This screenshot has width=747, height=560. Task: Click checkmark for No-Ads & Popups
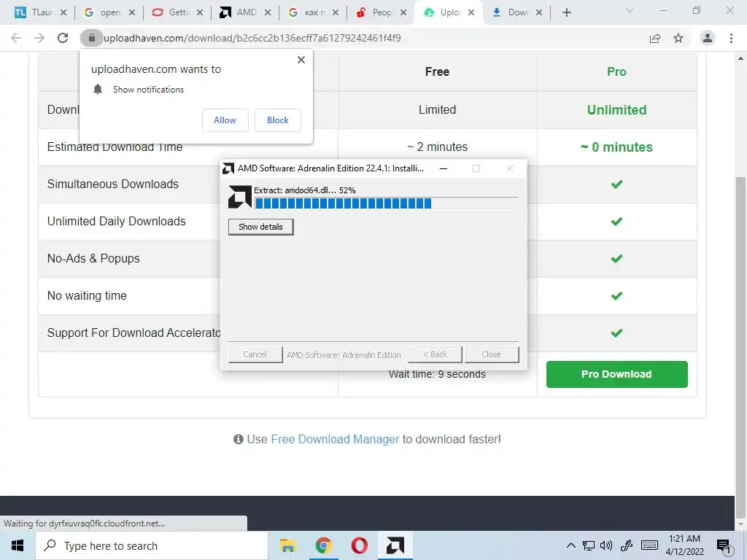coord(617,259)
